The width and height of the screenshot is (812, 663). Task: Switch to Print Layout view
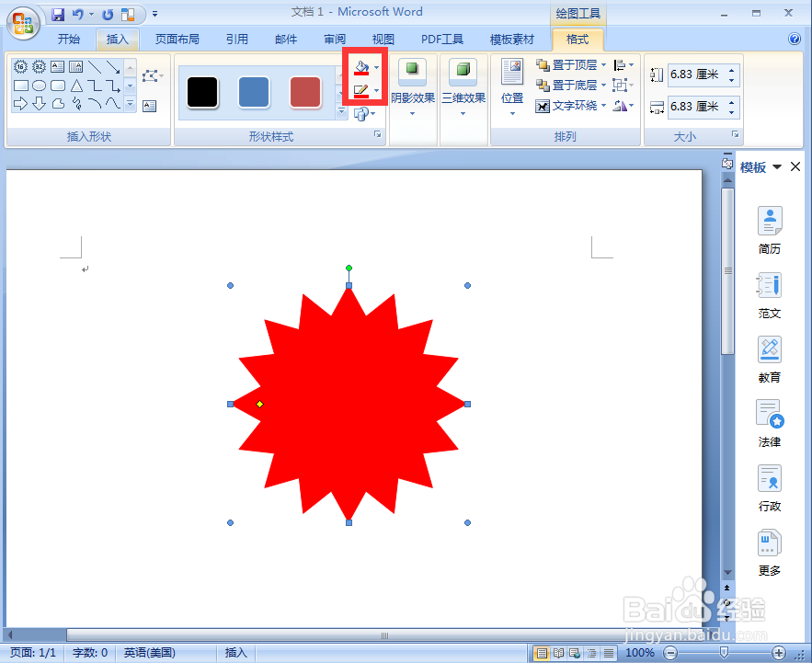(541, 653)
